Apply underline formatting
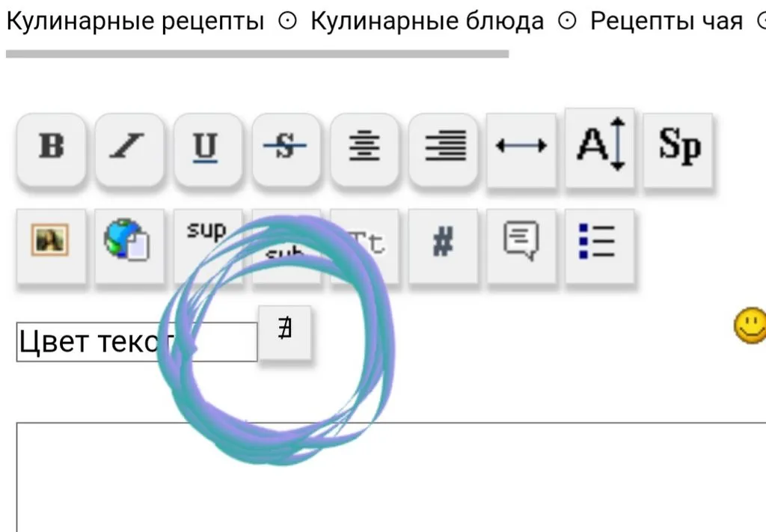 coord(208,147)
